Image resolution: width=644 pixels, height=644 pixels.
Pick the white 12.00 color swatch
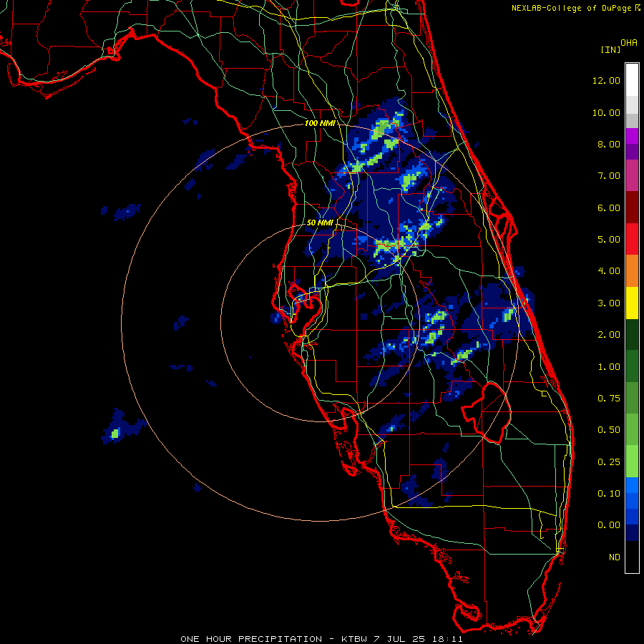pyautogui.click(x=632, y=80)
